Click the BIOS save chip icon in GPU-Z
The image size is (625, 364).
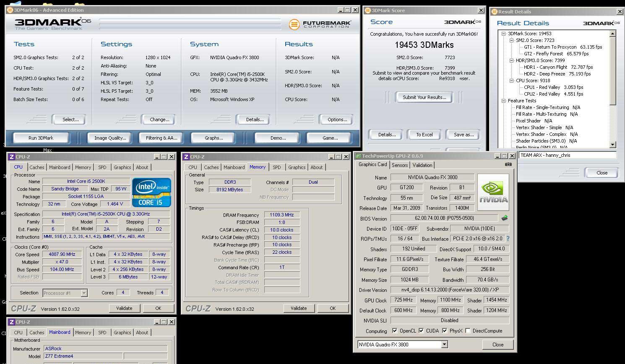[505, 218]
